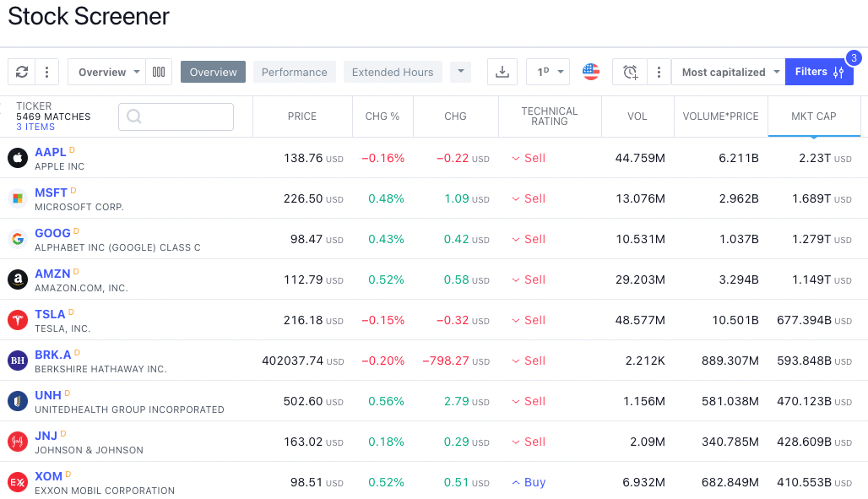Switch to the Extended Hours tab
Screen dimensions: 868x499
(393, 72)
